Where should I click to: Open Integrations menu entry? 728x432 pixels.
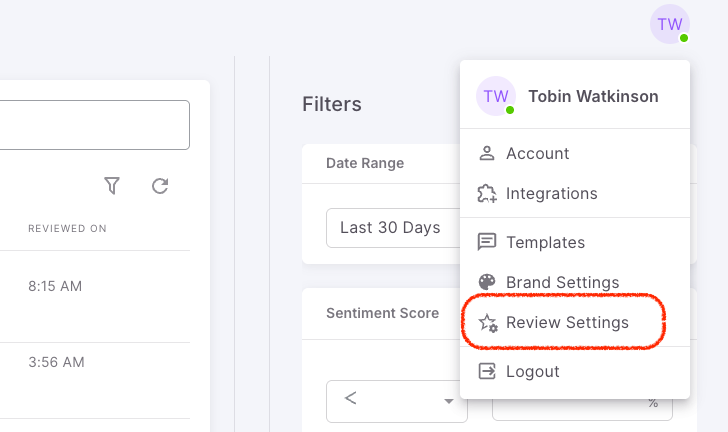click(575, 193)
